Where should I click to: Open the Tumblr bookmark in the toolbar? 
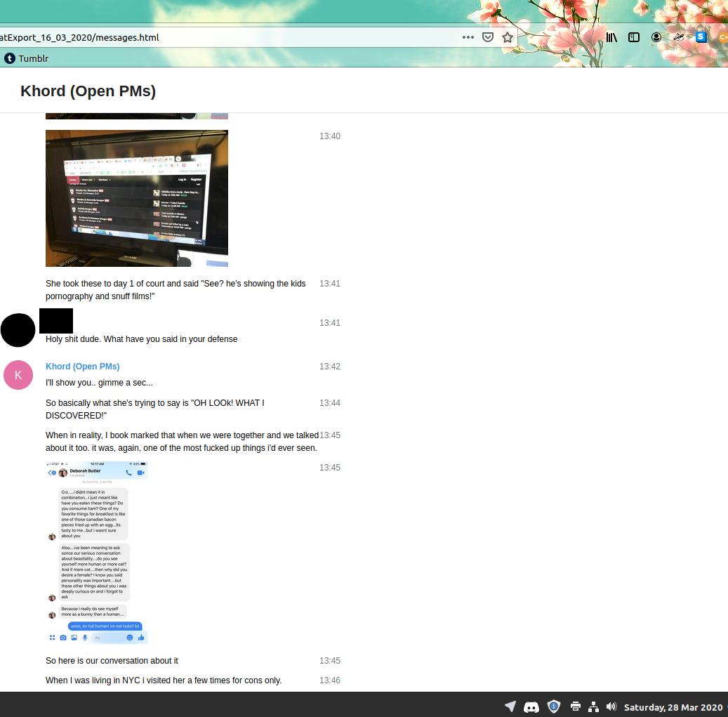[x=27, y=58]
